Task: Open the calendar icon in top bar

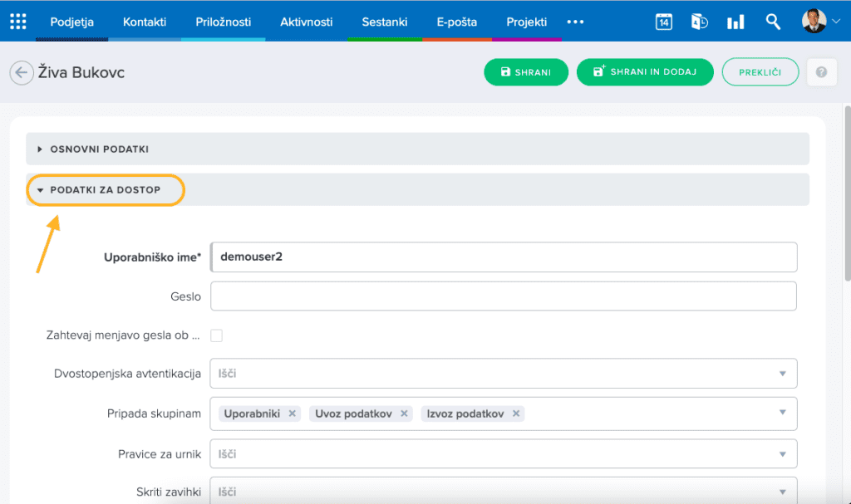Action: [663, 22]
